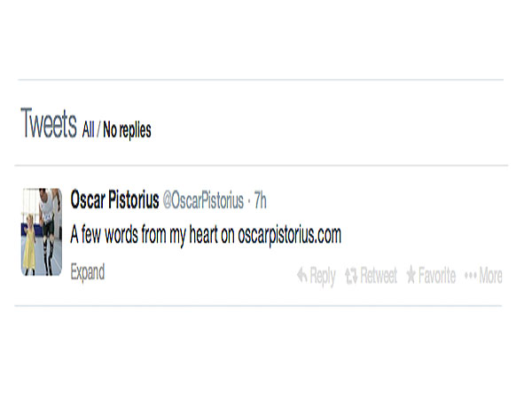532x399 pixels.
Task: Click the Reply arrow icon
Action: pos(301,275)
